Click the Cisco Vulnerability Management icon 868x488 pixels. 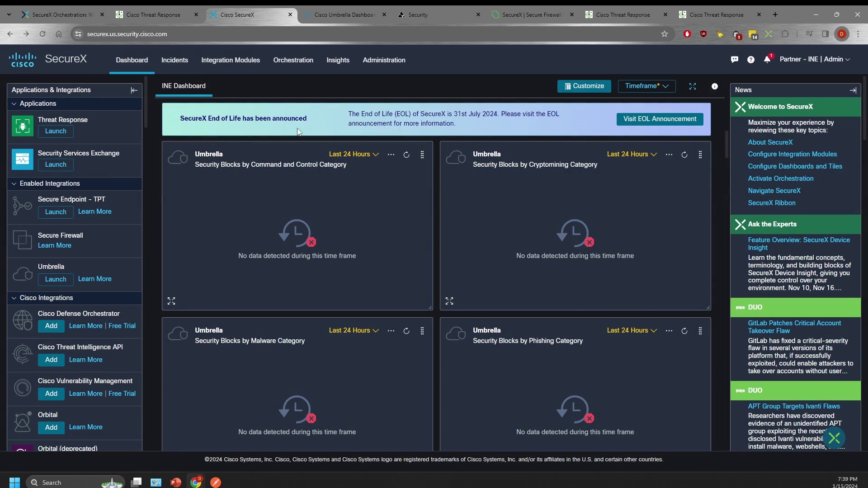pyautogui.click(x=23, y=387)
